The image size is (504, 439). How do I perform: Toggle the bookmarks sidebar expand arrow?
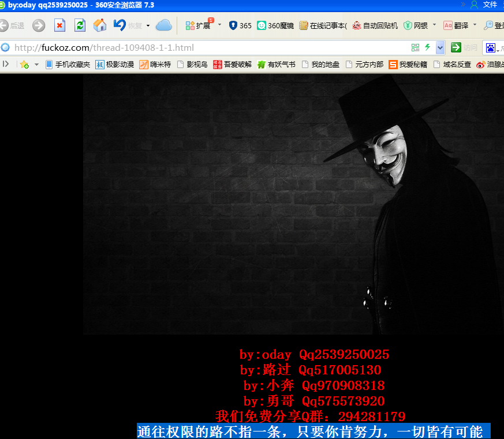click(5, 64)
